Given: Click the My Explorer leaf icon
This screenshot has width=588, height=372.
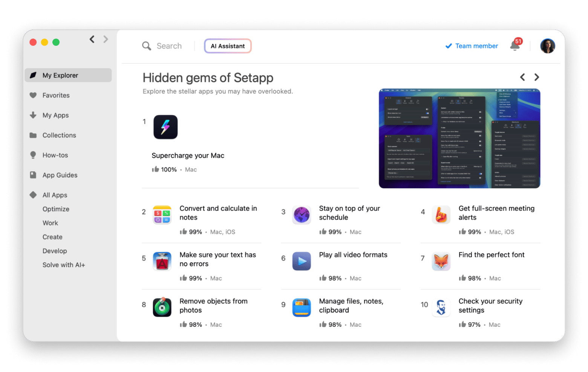Looking at the screenshot, I should 33,75.
